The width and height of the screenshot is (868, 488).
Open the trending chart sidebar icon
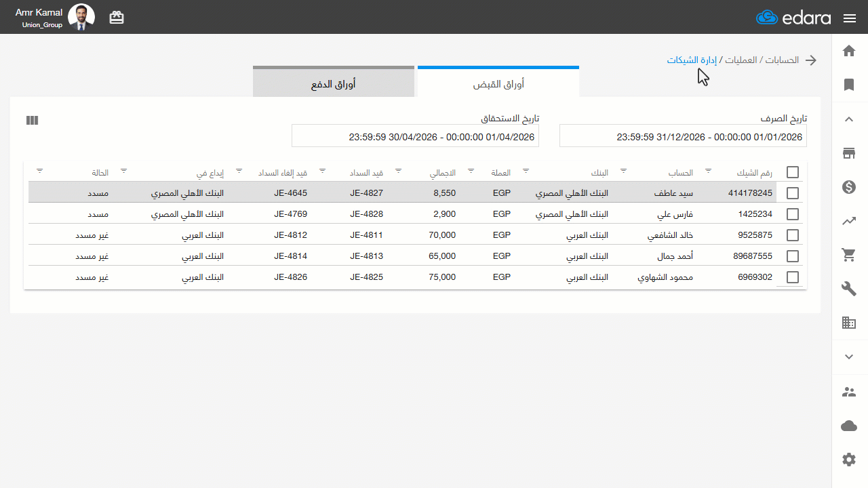848,221
